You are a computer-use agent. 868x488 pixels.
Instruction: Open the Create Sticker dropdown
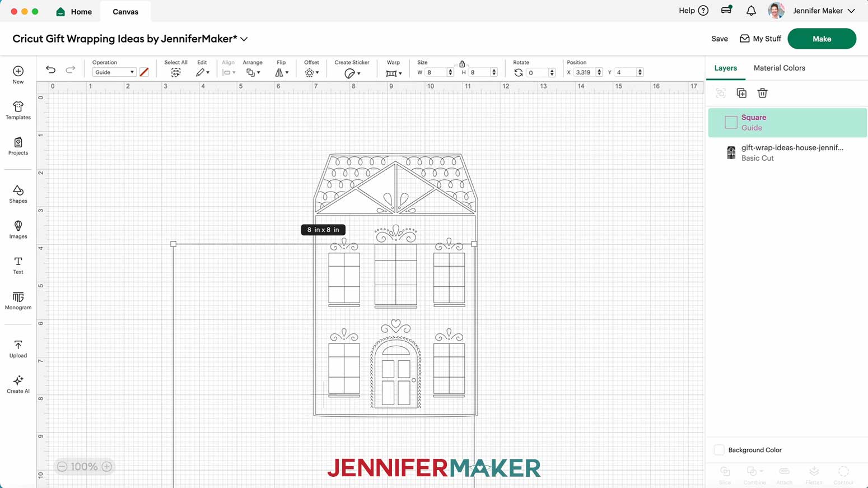[x=352, y=73]
